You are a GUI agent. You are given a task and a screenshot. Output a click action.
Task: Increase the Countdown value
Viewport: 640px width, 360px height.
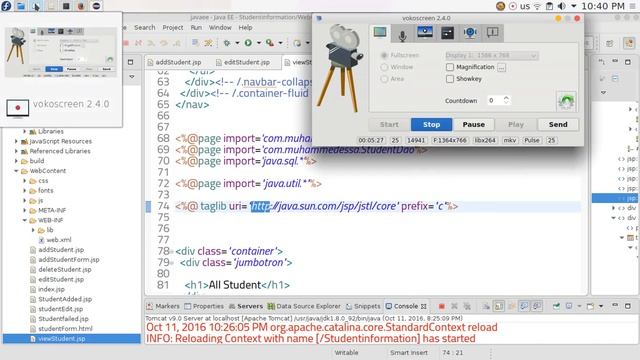(507, 98)
